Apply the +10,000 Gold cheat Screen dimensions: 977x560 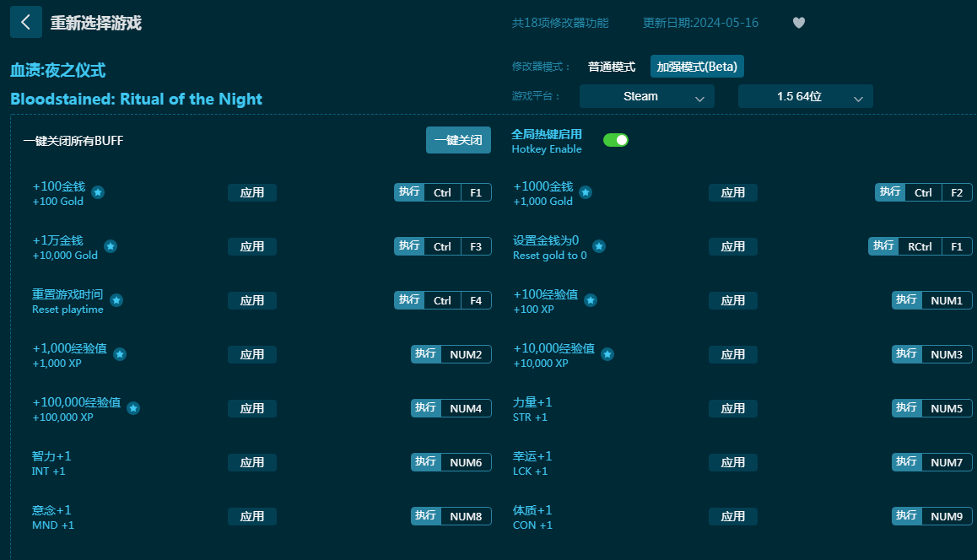click(x=251, y=246)
